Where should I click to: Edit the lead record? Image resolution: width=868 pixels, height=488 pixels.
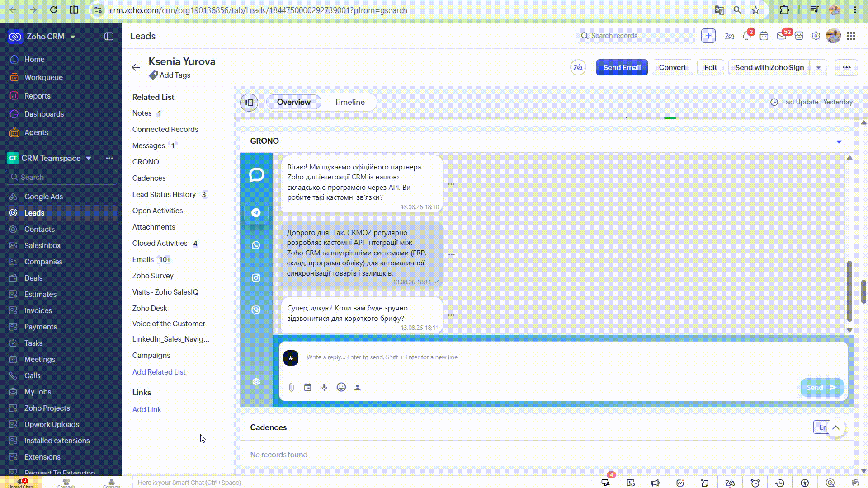(x=710, y=67)
